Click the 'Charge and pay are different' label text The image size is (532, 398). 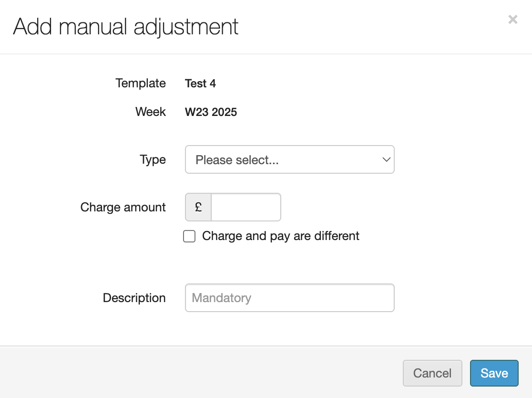click(x=280, y=236)
